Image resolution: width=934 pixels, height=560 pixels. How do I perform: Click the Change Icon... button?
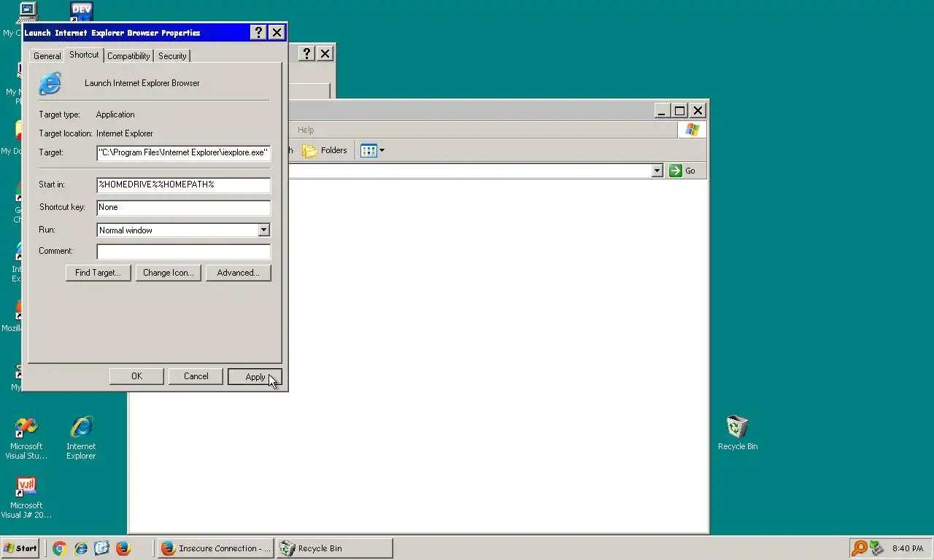click(169, 273)
